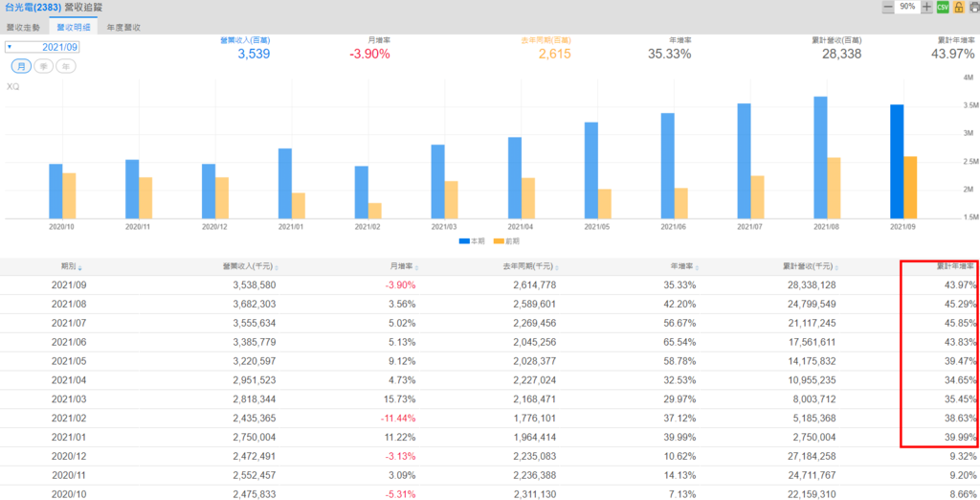This screenshot has width=980, height=500.
Task: Click the summary 累計營收 value 28,338
Action: pos(841,54)
